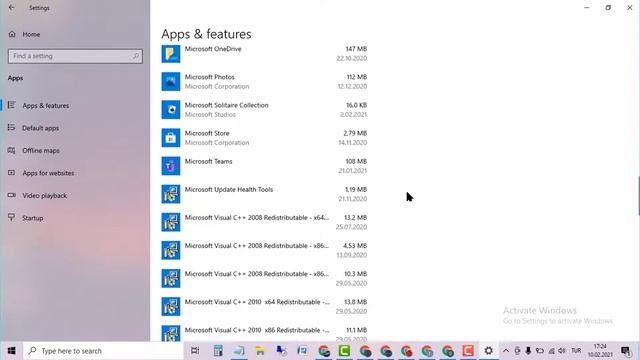
Task: Show hidden system tray icons
Action: click(506, 351)
